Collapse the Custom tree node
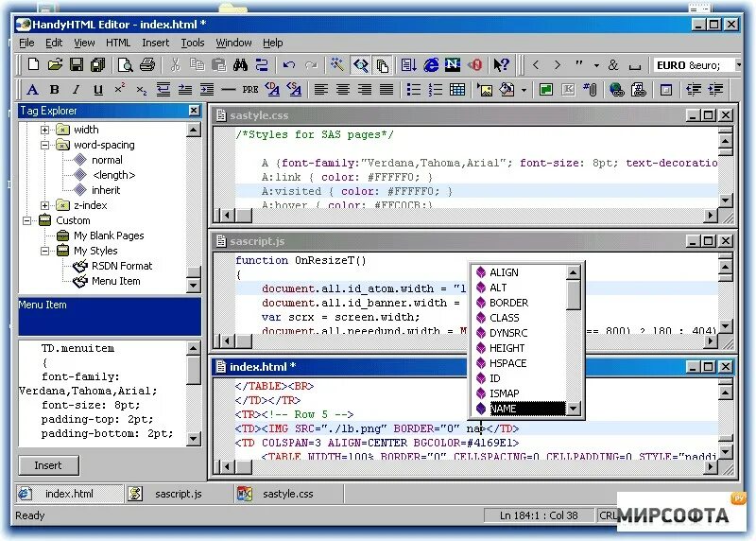The height and width of the screenshot is (541, 756). (x=27, y=220)
